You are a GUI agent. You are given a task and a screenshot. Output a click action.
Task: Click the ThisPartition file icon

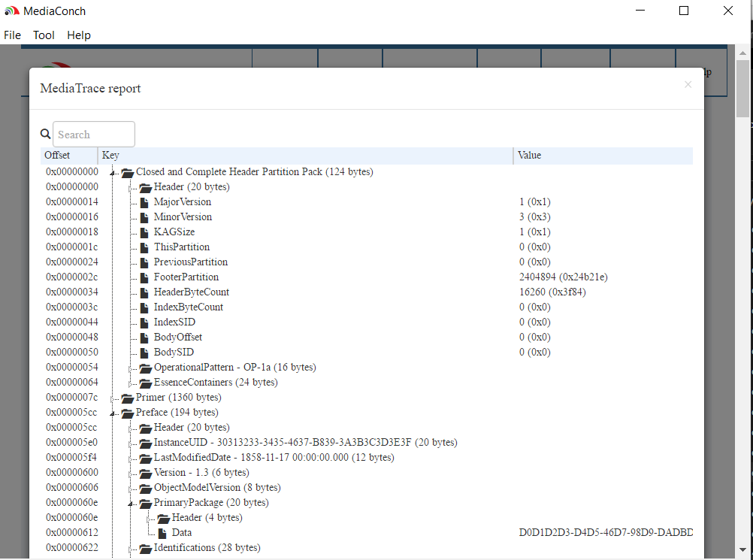[x=144, y=247]
